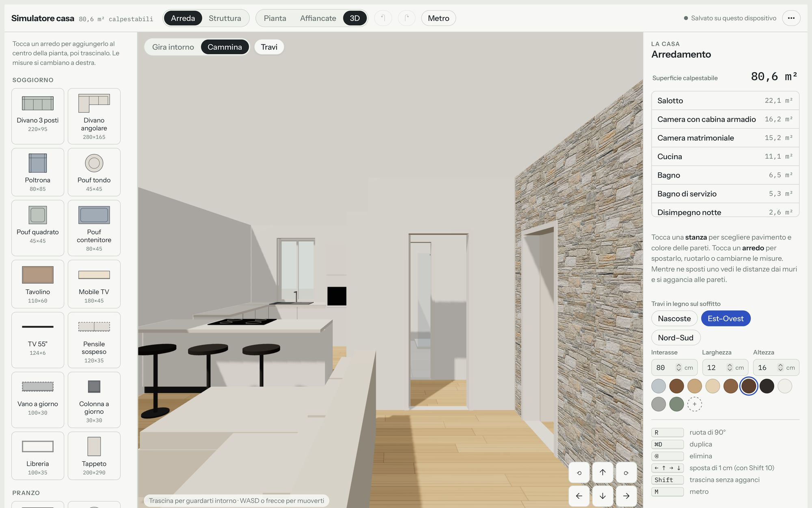Add the Vano a giorno card
The height and width of the screenshot is (508, 812).
(x=38, y=400)
